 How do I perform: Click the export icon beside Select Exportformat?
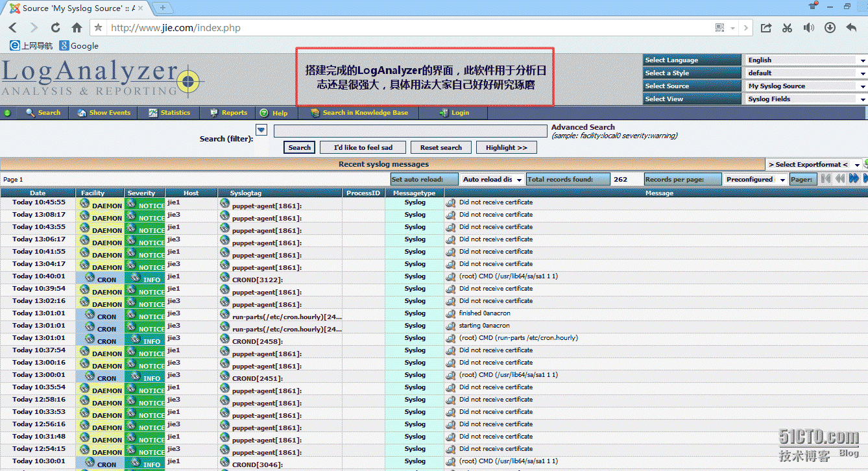(x=866, y=164)
